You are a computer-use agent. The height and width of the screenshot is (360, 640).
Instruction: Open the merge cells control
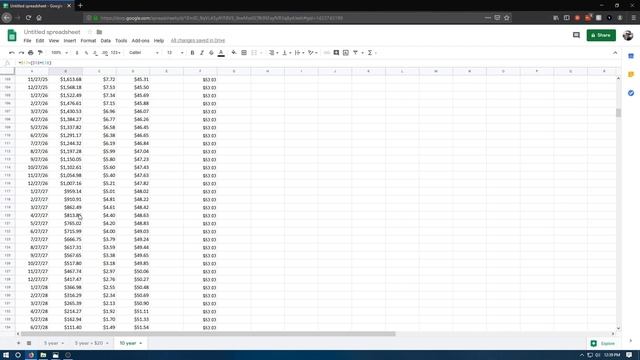tap(256, 53)
